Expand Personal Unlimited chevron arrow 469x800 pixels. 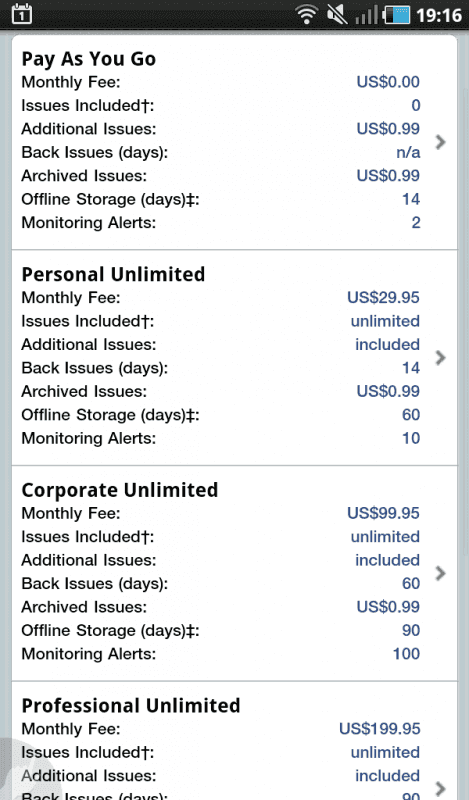440,358
